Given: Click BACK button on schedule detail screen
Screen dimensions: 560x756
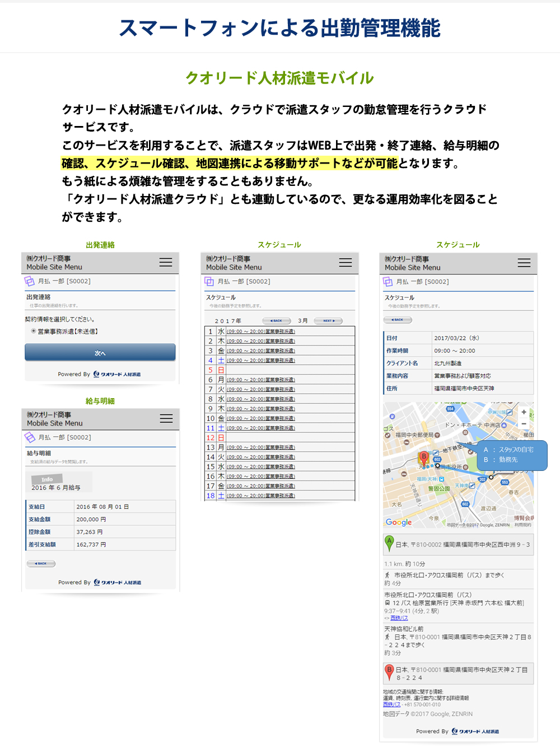Looking at the screenshot, I should point(398,320).
